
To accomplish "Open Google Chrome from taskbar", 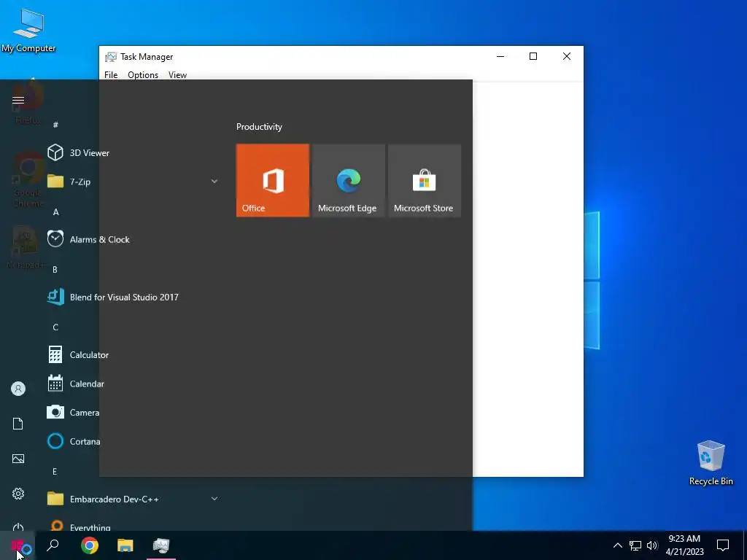I will coord(90,545).
